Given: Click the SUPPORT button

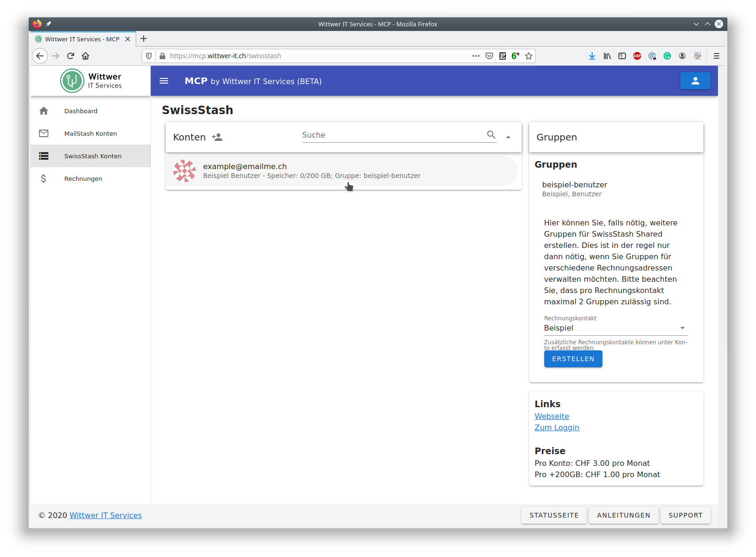Looking at the screenshot, I should [686, 515].
